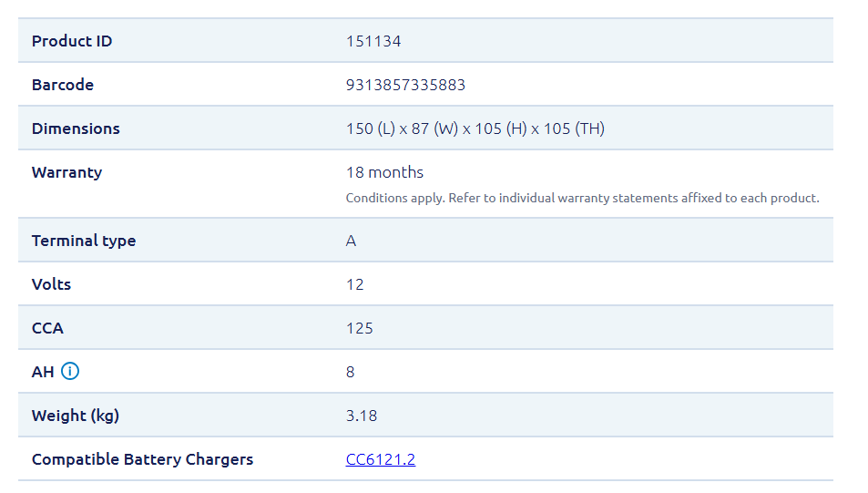This screenshot has height=493, width=868.
Task: Click the Dimensions row label
Action: tap(76, 128)
